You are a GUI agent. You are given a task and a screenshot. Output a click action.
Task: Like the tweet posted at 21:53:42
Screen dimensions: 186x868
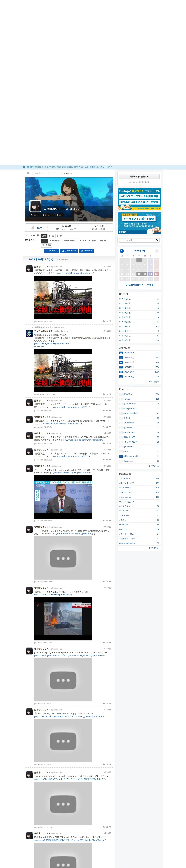pyautogui.click(x=110, y=321)
